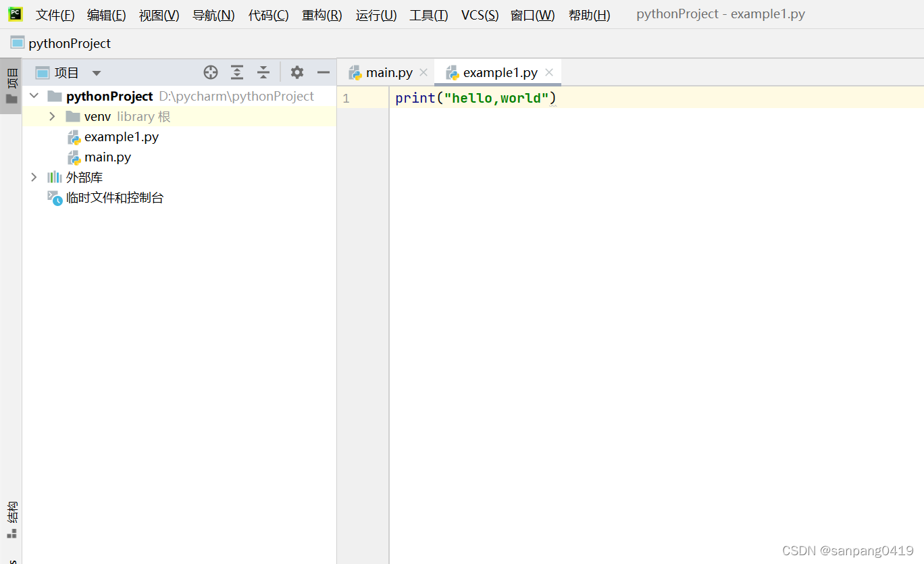Open project panel settings gear icon

[x=297, y=72]
